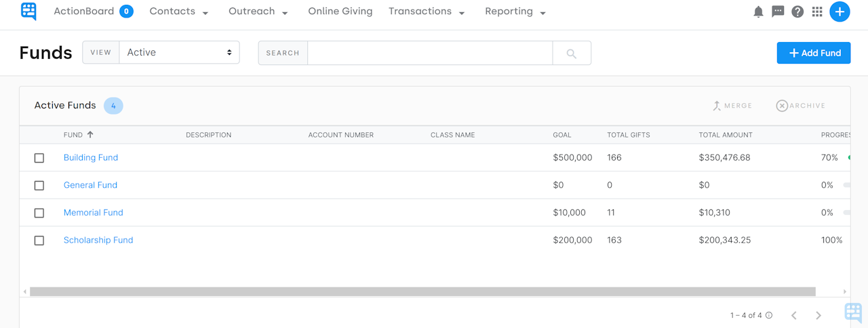Viewport: 868px width, 328px height.
Task: Open the chat messages icon
Action: (x=778, y=12)
